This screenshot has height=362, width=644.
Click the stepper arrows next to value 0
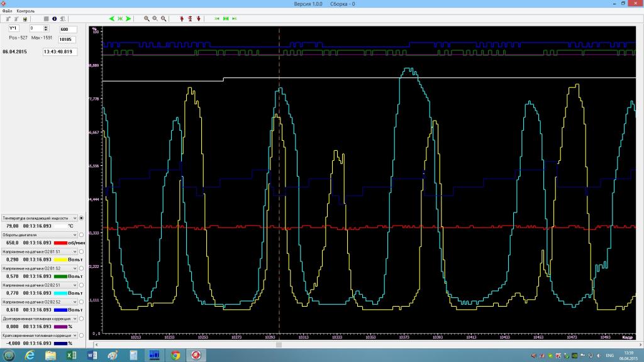(x=46, y=28)
